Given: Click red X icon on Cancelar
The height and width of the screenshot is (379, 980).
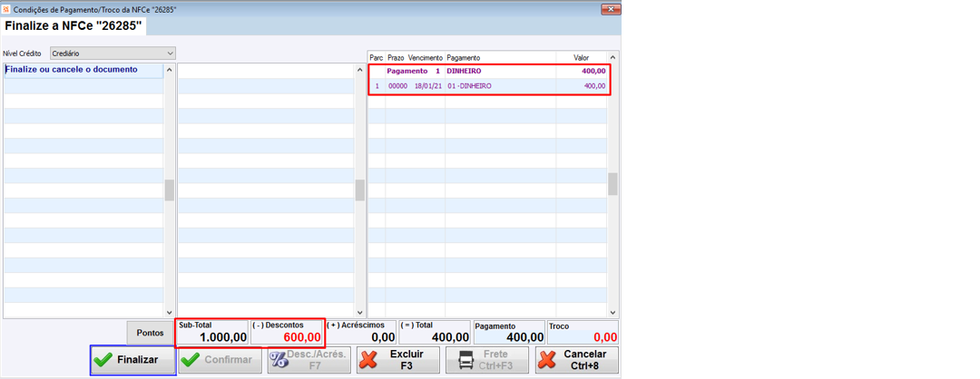Looking at the screenshot, I should pyautogui.click(x=547, y=360).
